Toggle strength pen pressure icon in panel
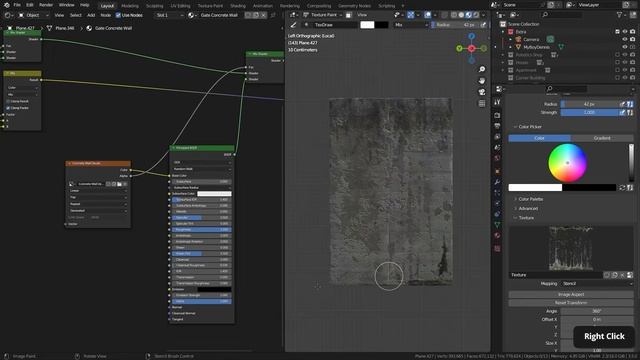640x360 pixels. [622, 112]
